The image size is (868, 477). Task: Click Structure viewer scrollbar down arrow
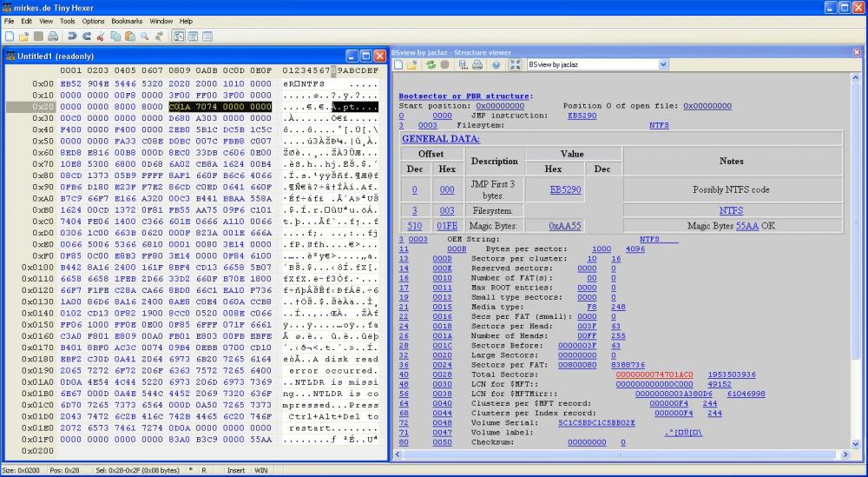tap(857, 443)
